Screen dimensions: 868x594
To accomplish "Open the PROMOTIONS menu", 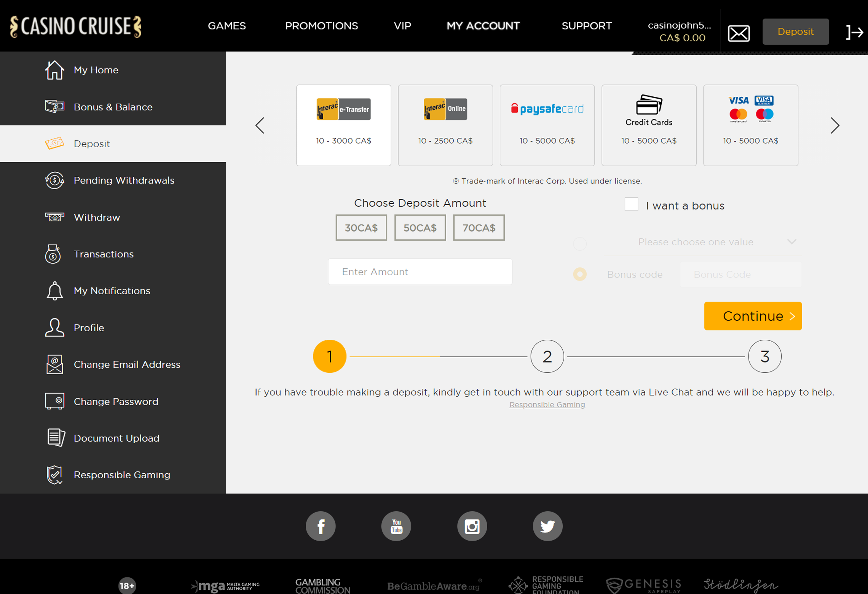I will pos(321,26).
